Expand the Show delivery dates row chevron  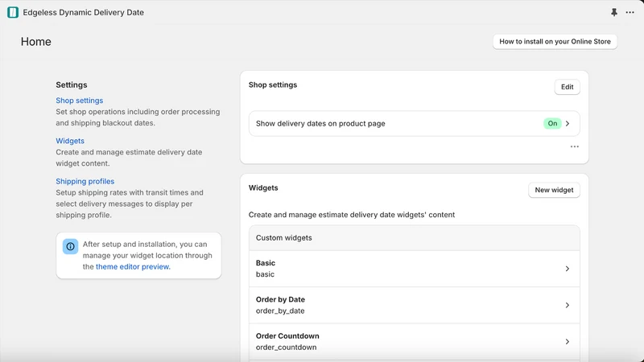pos(568,123)
